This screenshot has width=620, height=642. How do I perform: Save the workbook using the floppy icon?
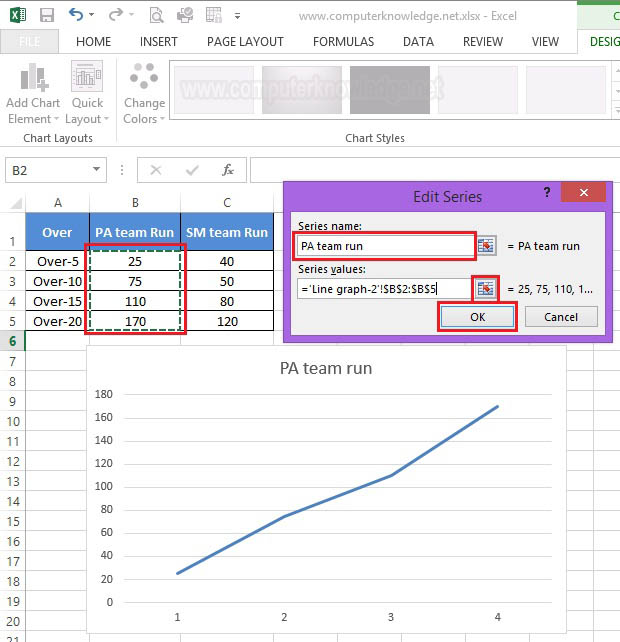(47, 16)
